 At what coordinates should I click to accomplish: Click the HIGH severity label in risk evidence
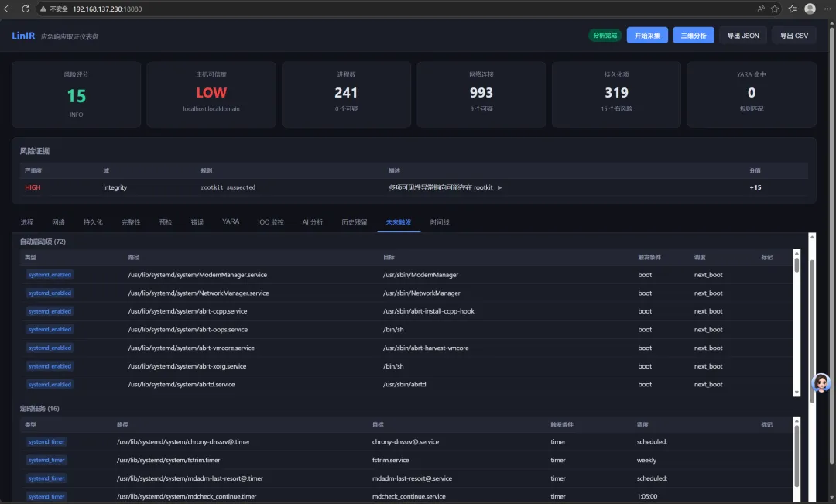click(33, 187)
